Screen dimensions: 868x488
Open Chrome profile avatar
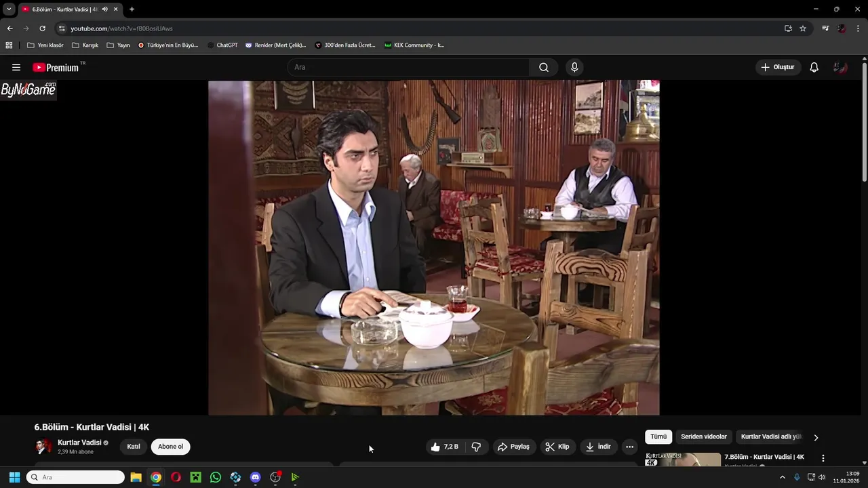pos(842,28)
